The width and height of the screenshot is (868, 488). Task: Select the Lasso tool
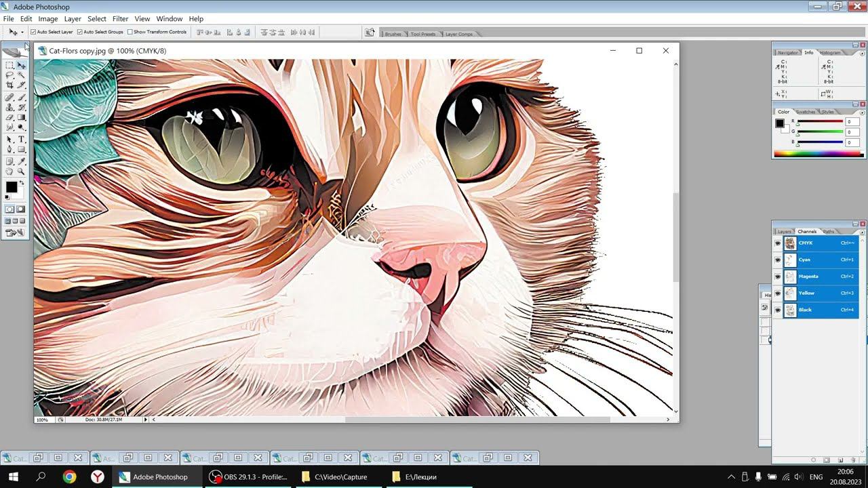click(9, 75)
